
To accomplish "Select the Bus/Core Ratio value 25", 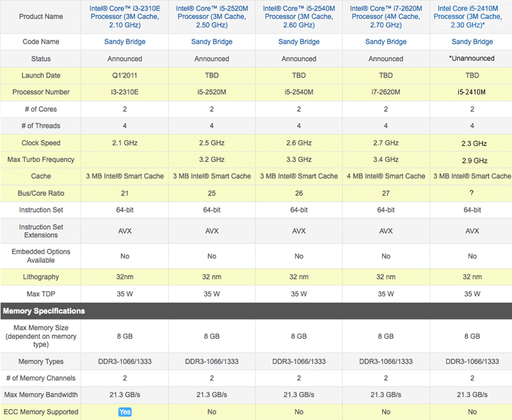I will pyautogui.click(x=212, y=193).
